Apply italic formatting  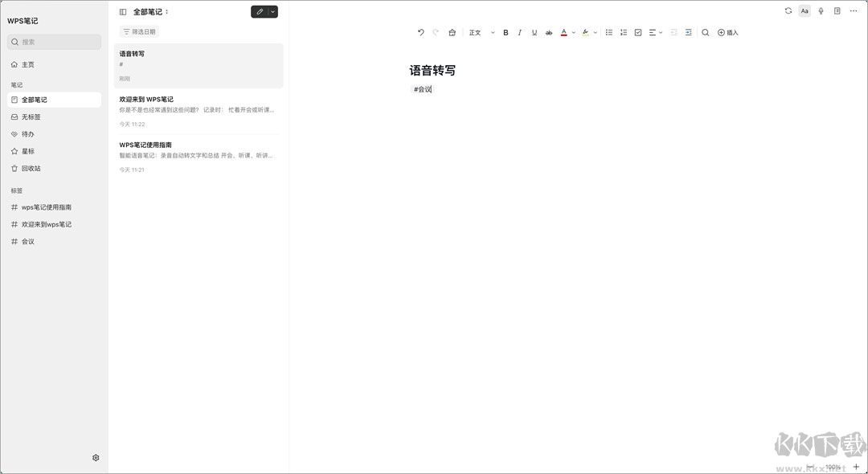coord(520,32)
